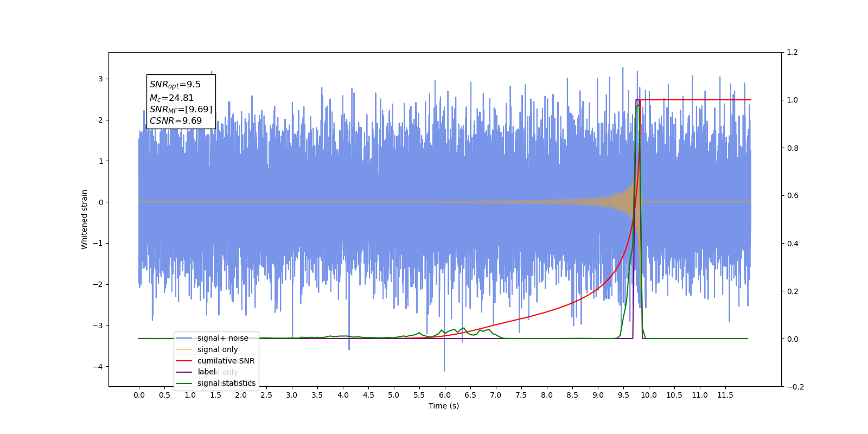Image resolution: width=868 pixels, height=434 pixels.
Task: Click the 0.6 tick on right axis
Action: tap(793, 195)
